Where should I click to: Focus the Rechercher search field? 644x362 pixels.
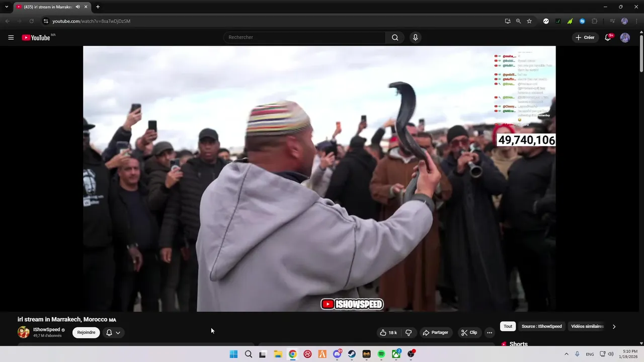pos(304,38)
